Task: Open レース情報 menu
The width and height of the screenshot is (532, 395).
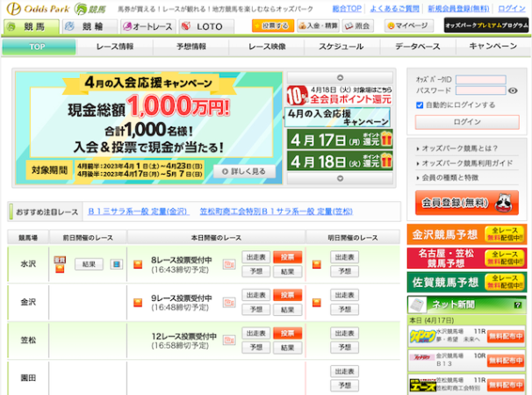Action: point(115,47)
